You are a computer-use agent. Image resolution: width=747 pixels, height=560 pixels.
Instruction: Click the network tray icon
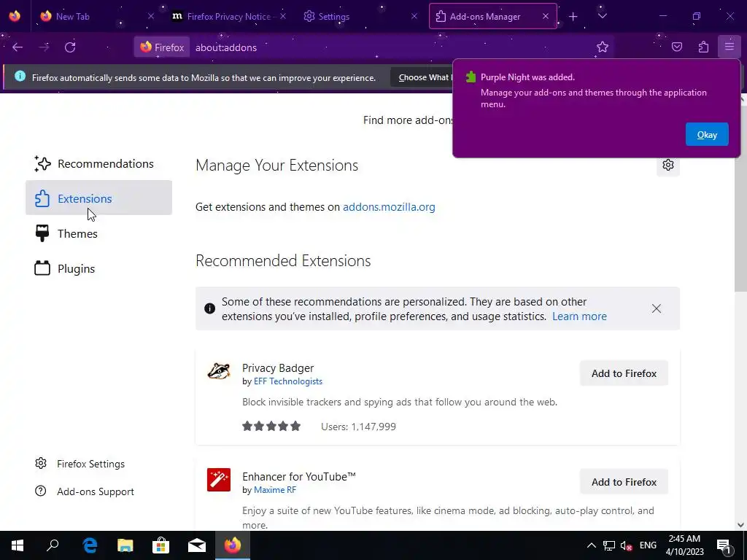click(x=609, y=545)
